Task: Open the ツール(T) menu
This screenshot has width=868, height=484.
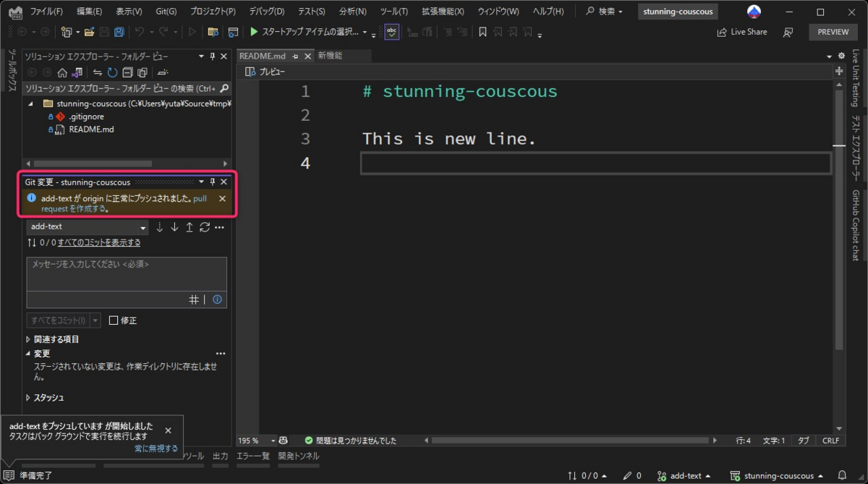Action: [393, 12]
